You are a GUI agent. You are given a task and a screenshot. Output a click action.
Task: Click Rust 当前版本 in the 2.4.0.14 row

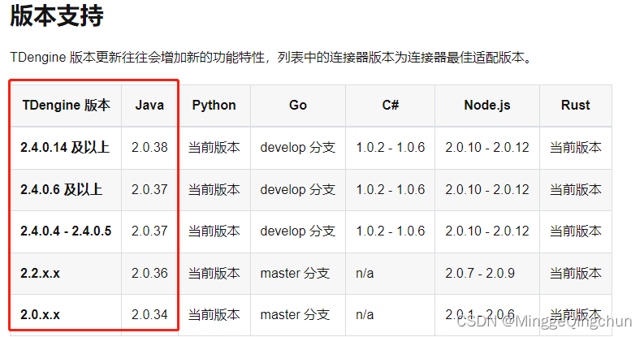(x=576, y=147)
